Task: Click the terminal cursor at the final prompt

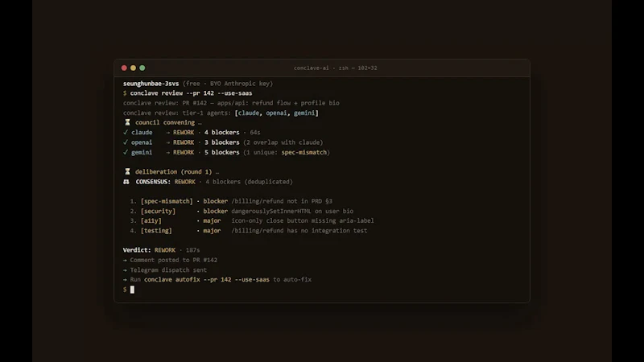Action: (132, 290)
